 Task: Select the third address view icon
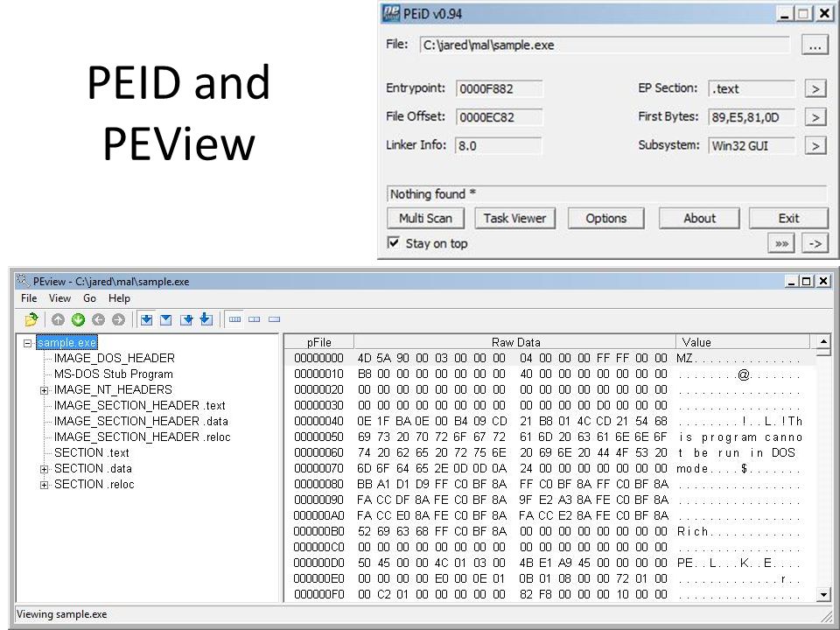[186, 319]
